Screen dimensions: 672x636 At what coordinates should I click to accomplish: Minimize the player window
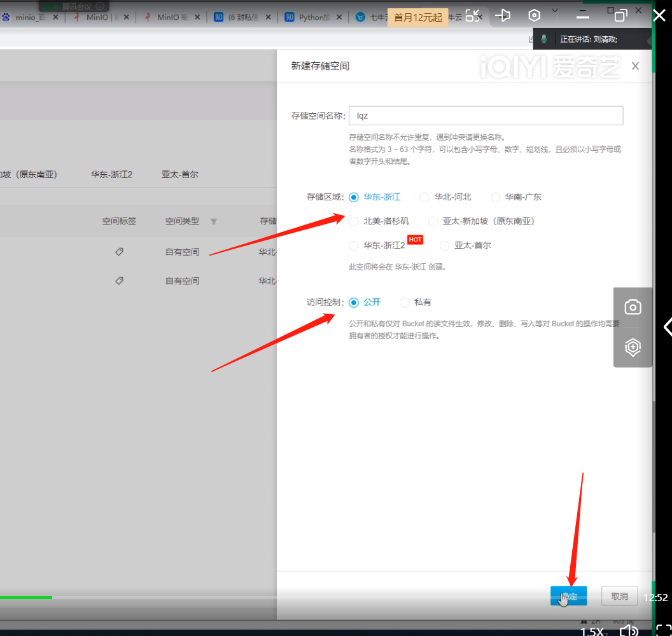[x=582, y=17]
